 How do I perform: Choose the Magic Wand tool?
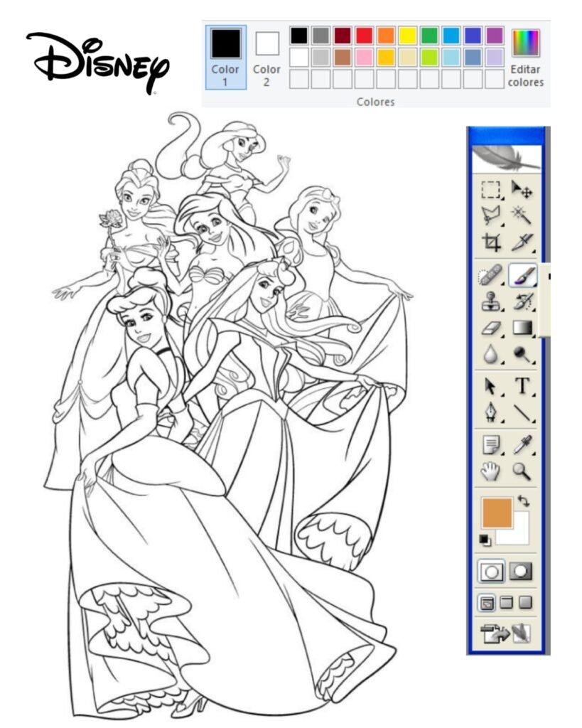[x=522, y=216]
